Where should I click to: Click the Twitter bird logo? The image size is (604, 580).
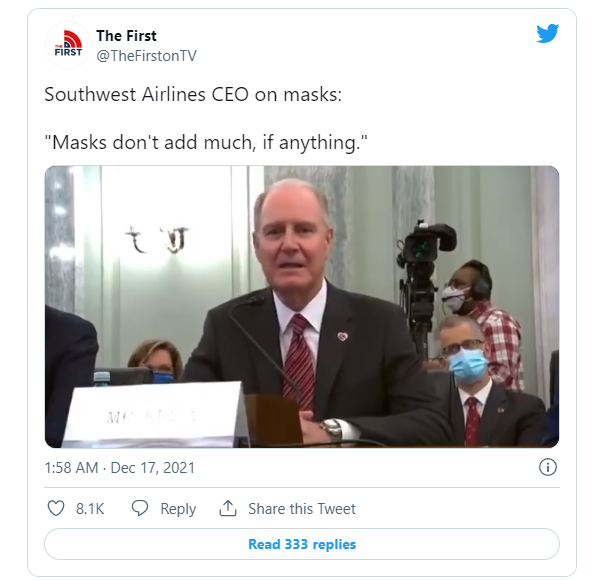pos(547,34)
